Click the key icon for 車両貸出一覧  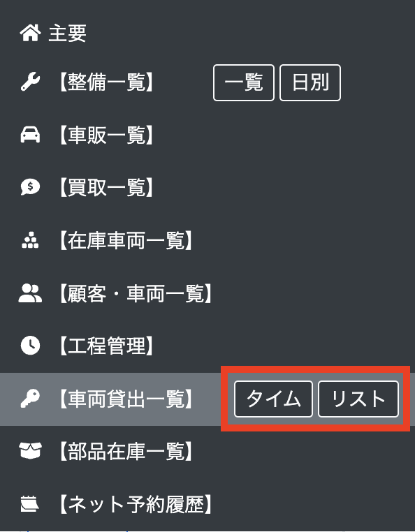click(30, 399)
